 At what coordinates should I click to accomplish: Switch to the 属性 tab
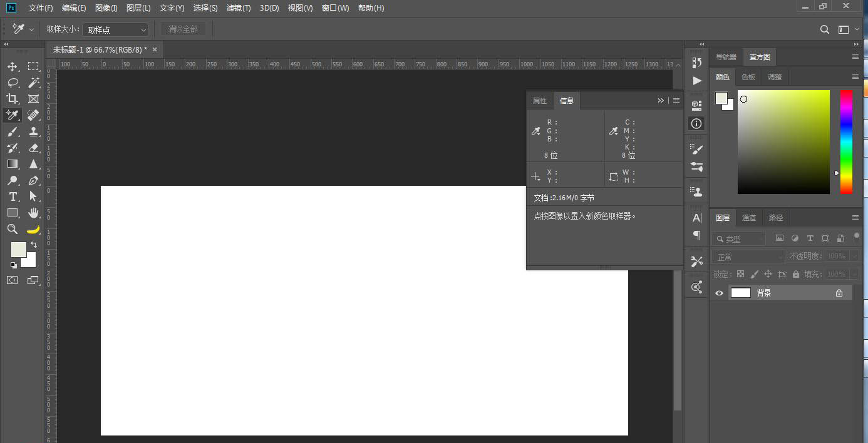click(540, 101)
